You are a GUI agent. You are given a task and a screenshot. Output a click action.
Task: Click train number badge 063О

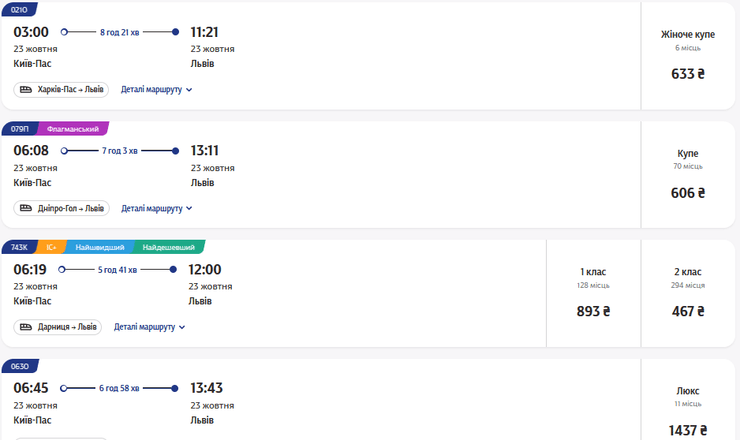pos(20,366)
